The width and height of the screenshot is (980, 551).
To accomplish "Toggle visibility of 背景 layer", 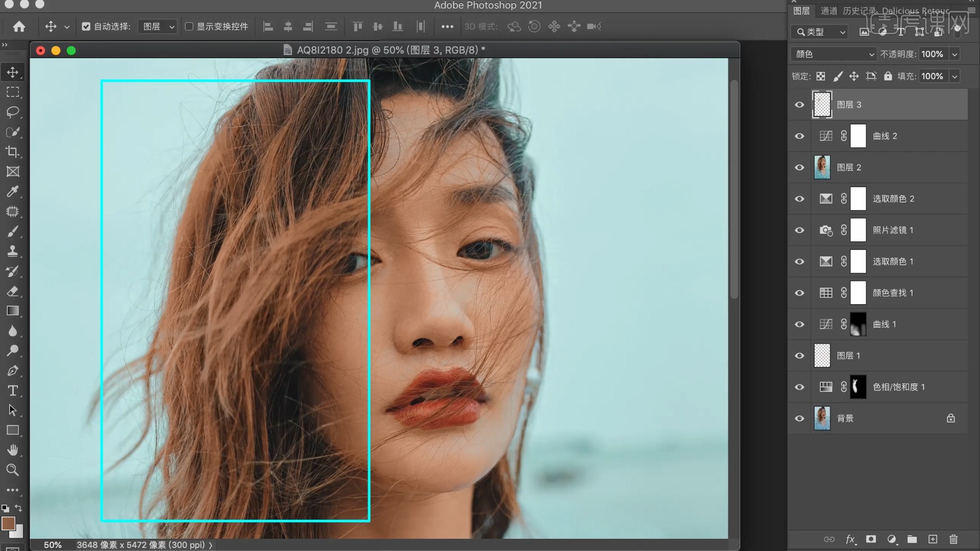I will 799,418.
